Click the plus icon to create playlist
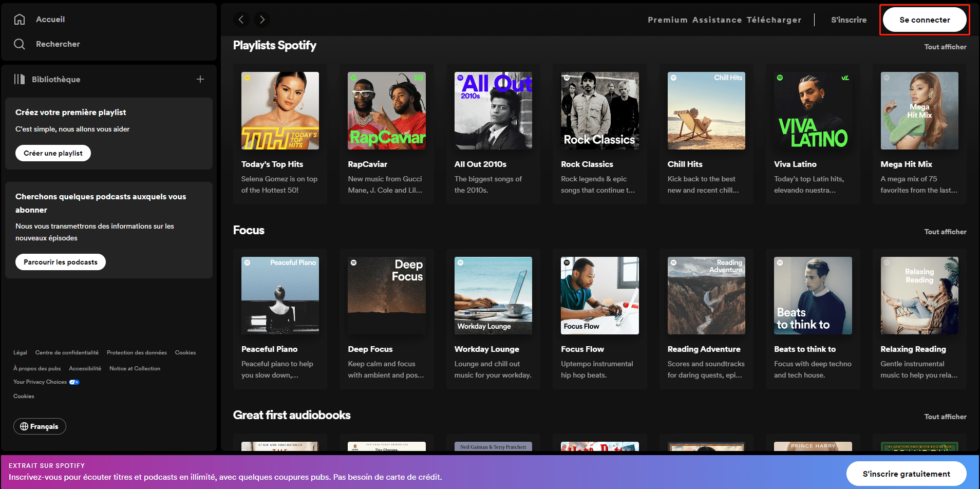980x489 pixels. click(x=200, y=79)
